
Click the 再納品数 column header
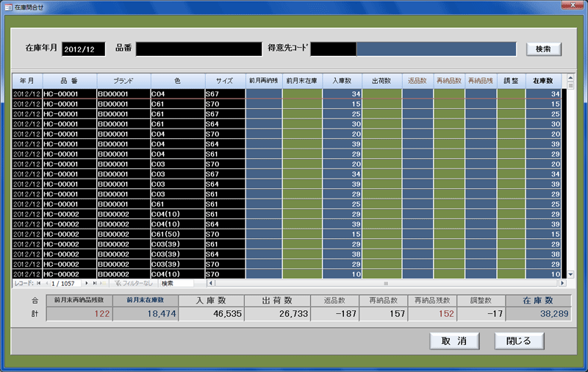point(449,81)
